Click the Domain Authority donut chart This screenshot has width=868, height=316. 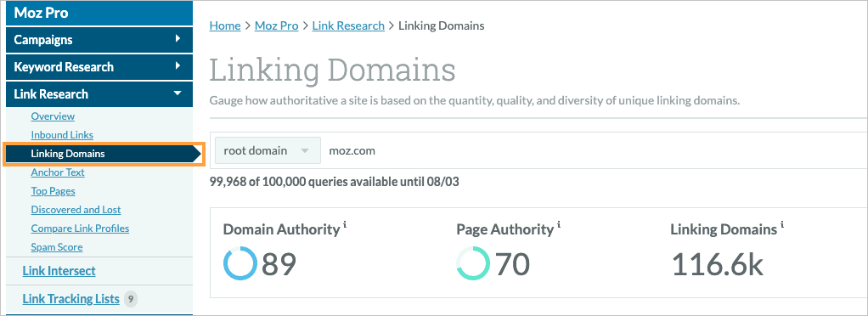(x=240, y=263)
